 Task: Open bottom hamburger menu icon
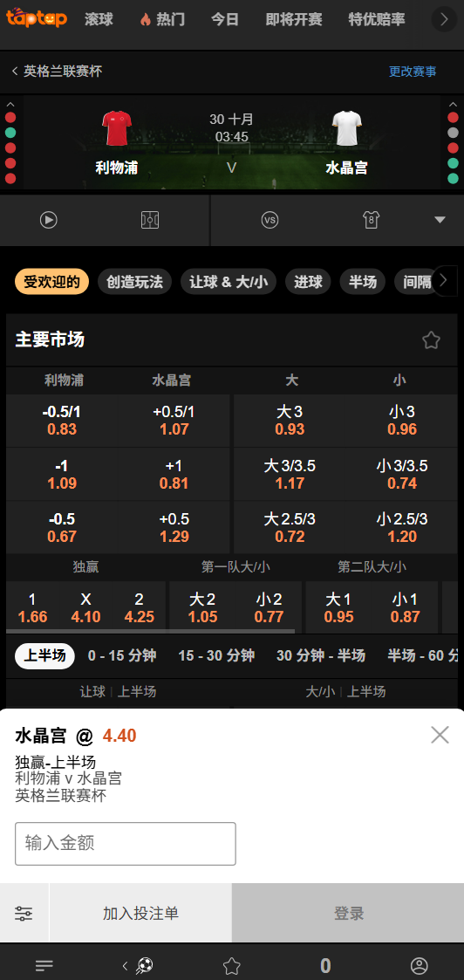pos(44,966)
